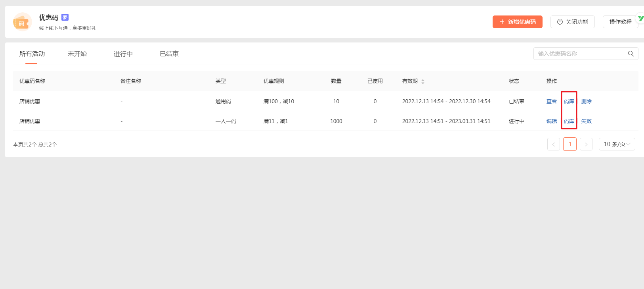Screen dimensions: 644x289
Task: Click 编辑 link for 一人一码 row
Action: (552, 121)
